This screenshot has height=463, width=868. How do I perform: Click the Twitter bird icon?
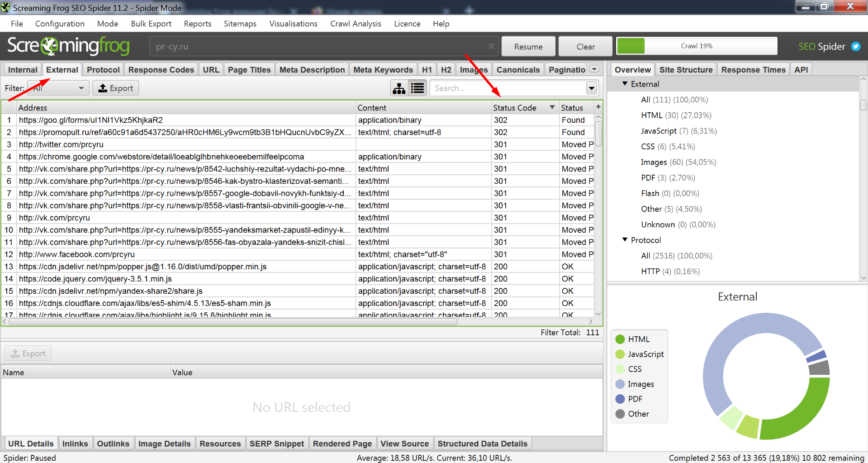pyautogui.click(x=856, y=46)
